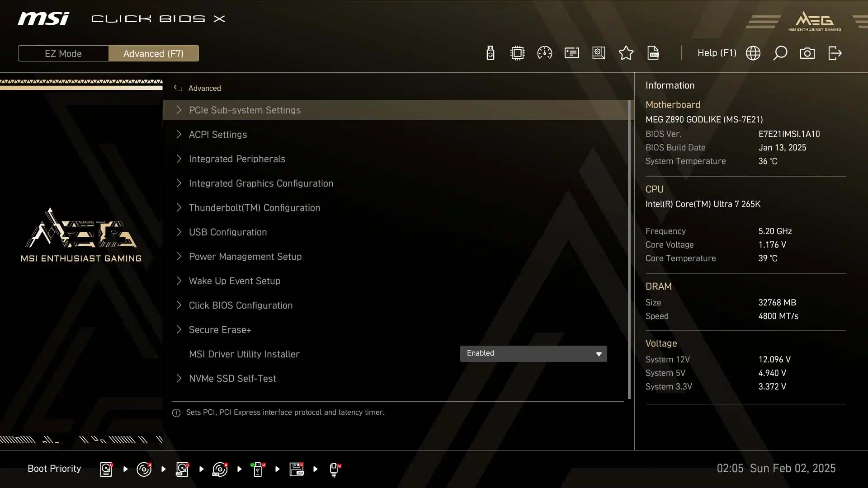The image size is (868, 488).
Task: Click the BIOS Build Date Jan 13, 2025
Action: 782,147
